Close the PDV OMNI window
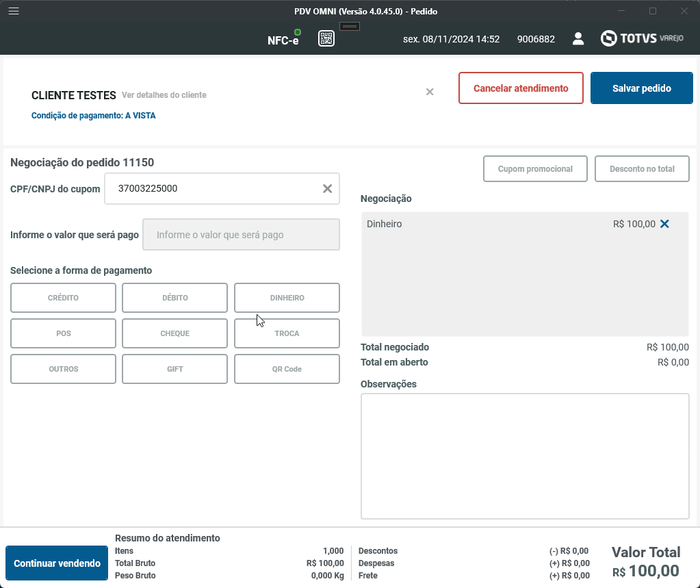 (x=684, y=11)
